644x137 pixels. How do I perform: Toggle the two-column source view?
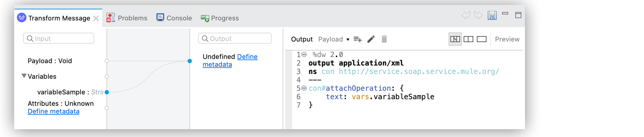468,39
